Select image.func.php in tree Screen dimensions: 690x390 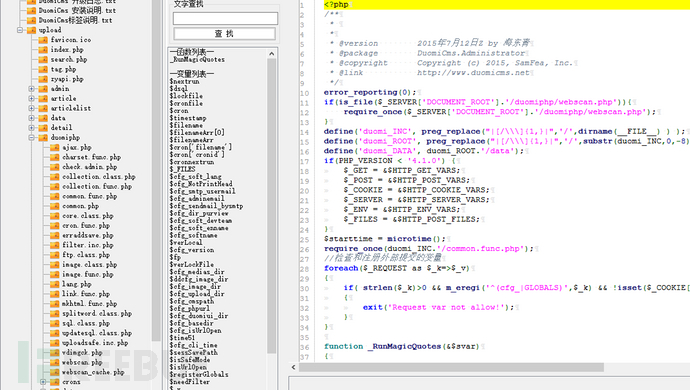point(88,274)
